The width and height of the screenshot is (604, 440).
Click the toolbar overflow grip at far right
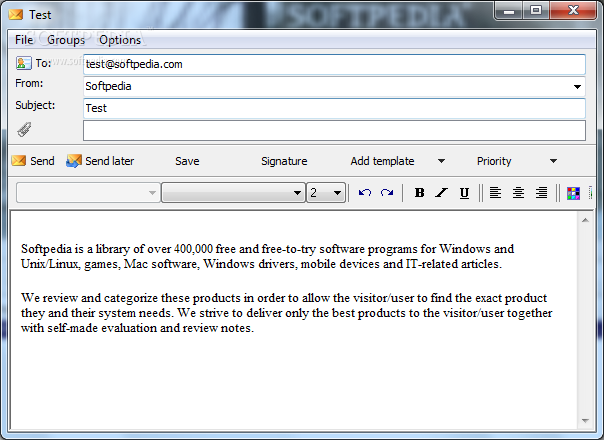[x=591, y=193]
